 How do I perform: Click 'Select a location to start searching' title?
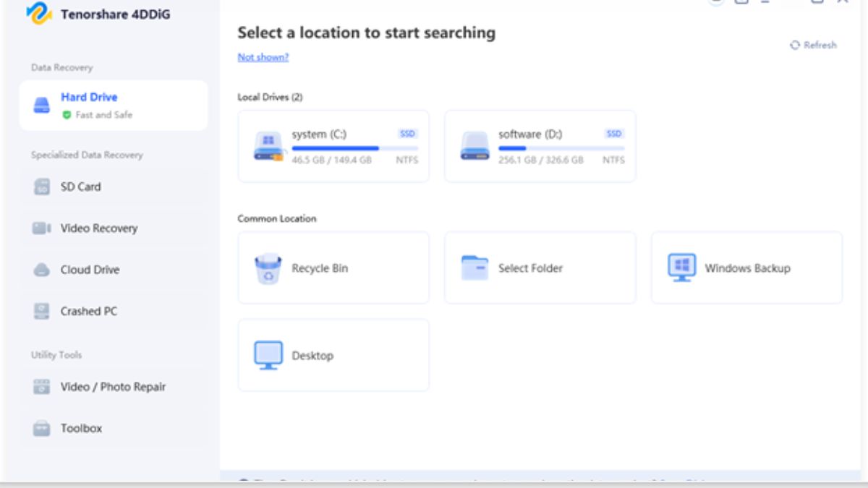click(367, 33)
